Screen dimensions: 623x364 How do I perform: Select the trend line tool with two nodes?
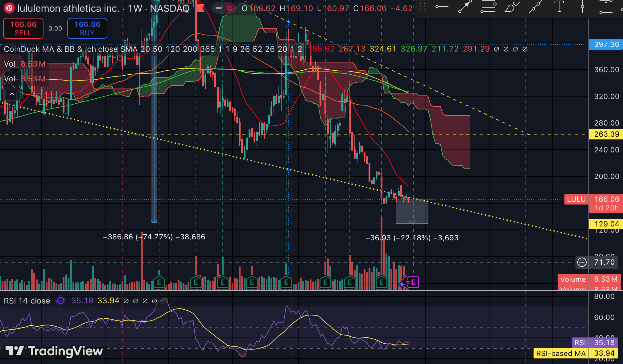pos(536,7)
